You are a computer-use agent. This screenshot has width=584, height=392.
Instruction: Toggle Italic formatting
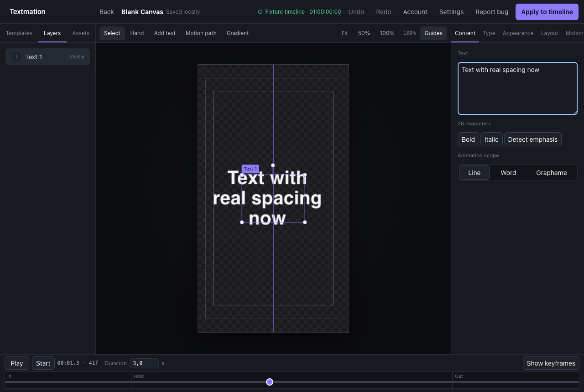(x=491, y=139)
